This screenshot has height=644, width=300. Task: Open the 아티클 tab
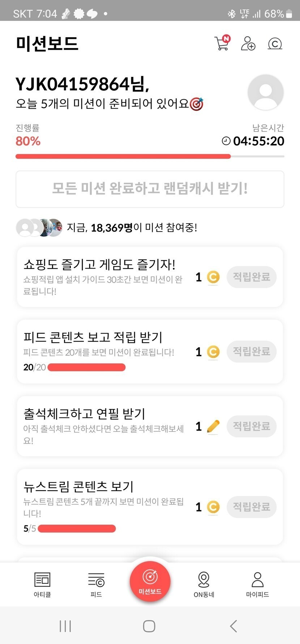click(42, 584)
